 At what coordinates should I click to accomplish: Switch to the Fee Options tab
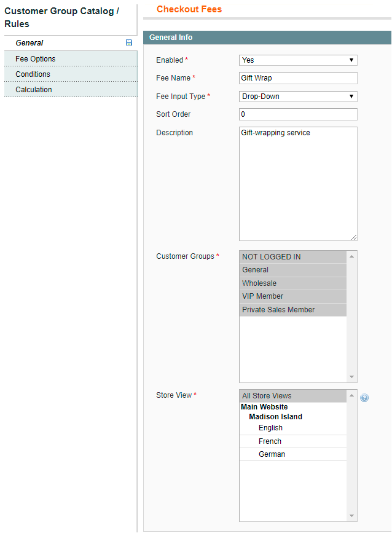[x=36, y=59]
